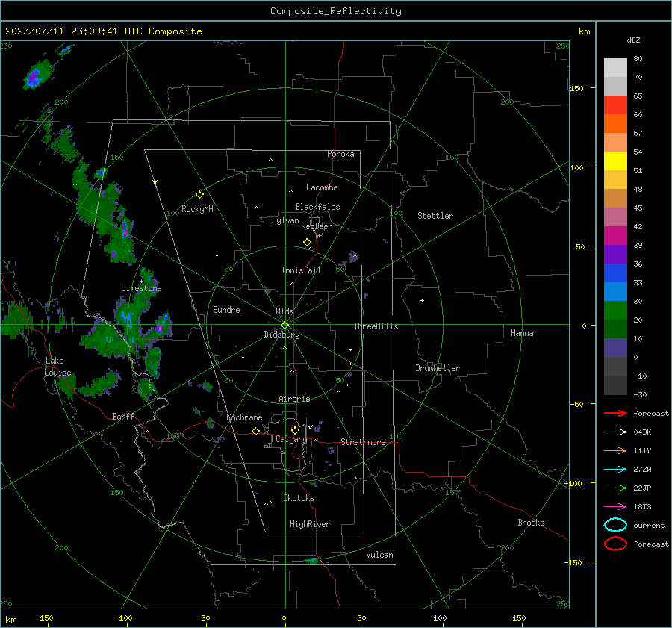Click the 'HighRiver' map label

pos(310,524)
